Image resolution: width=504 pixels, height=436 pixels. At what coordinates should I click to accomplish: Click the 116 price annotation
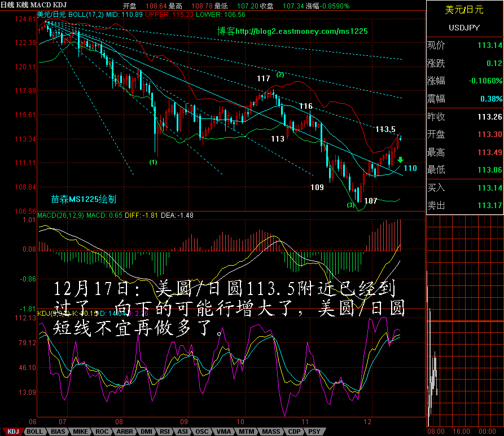(x=306, y=106)
